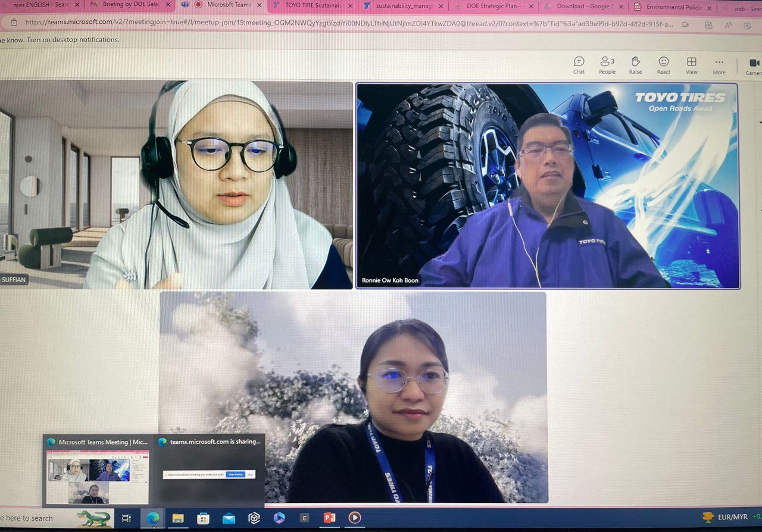The height and width of the screenshot is (532, 762).
Task: Open the Read aloud option in the address bar
Action: (x=729, y=26)
